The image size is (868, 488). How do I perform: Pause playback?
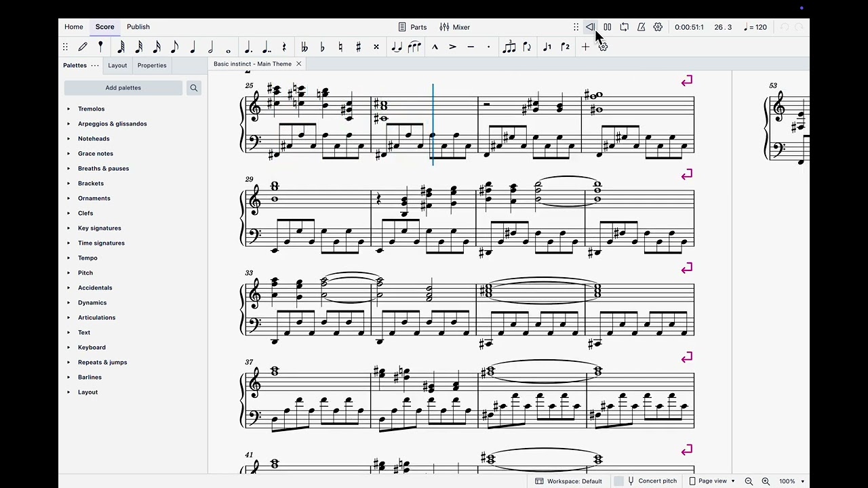608,27
